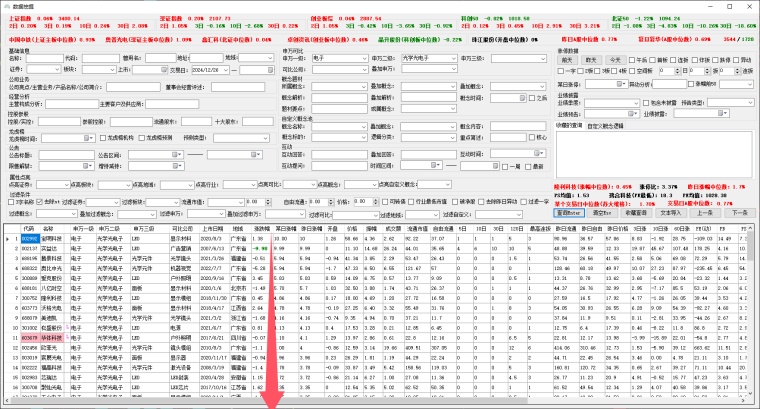Tick the 一字 checkbox
Image resolution: width=760 pixels, height=409 pixels.
coord(561,71)
